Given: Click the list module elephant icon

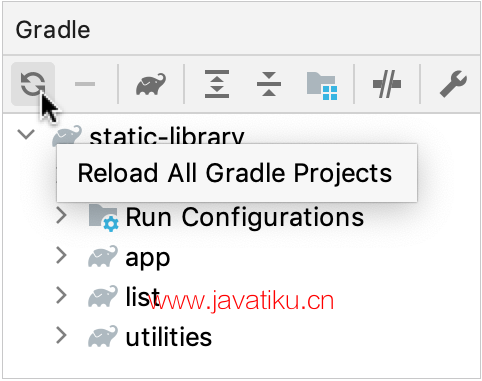Looking at the screenshot, I should [x=103, y=296].
